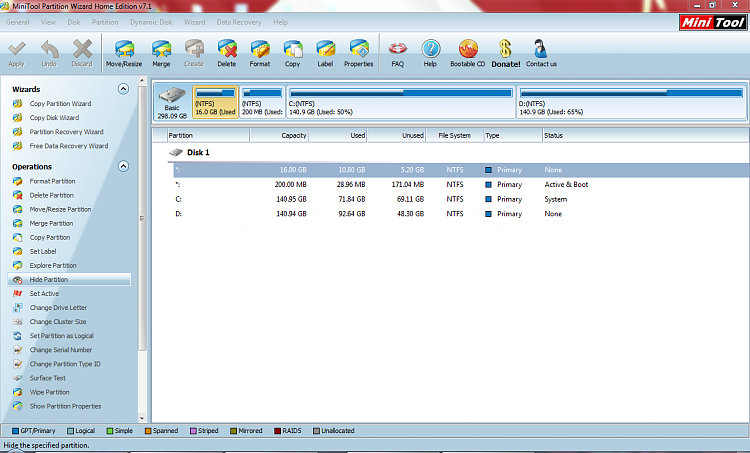
Task: Open Properties from the toolbar
Action: tap(359, 49)
